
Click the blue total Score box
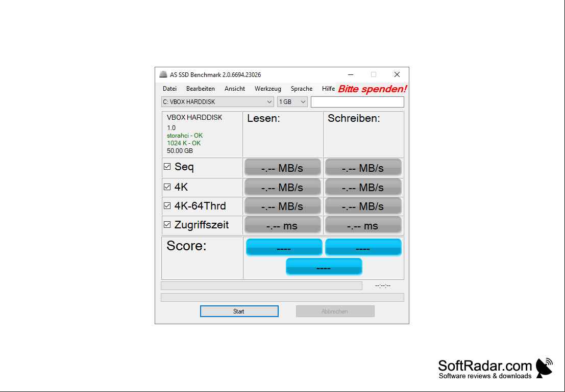pyautogui.click(x=324, y=267)
